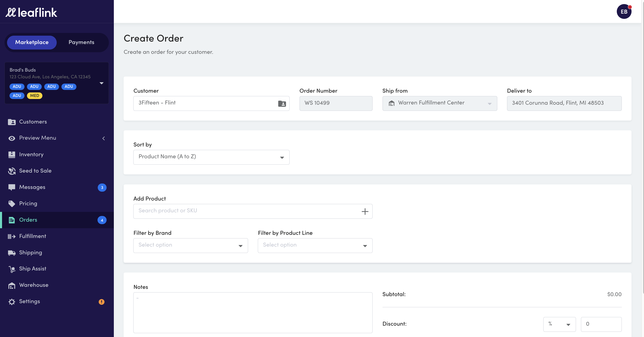Collapse the Preview Menu chevron
Screen dimensions: 644x337
(103, 138)
